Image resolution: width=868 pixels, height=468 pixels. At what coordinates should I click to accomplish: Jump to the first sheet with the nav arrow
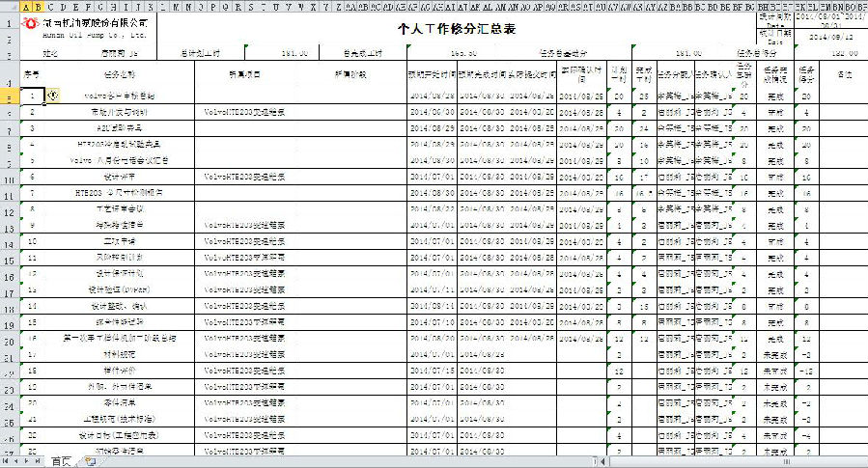[x=6, y=461]
